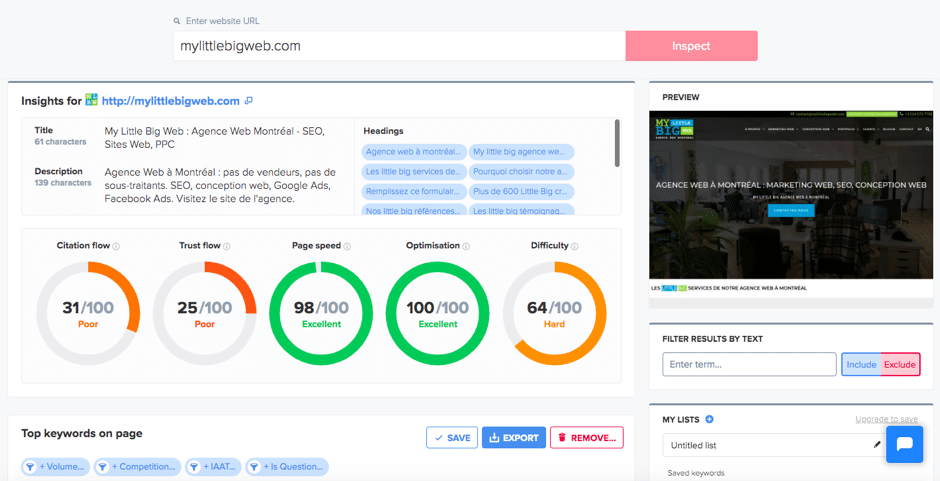
Task: Show info tooltip icon for Citation flow
Action: (116, 246)
